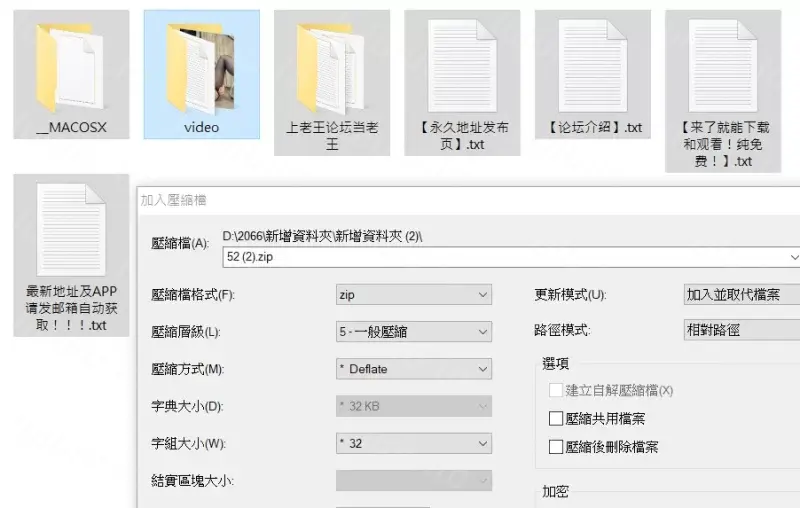The height and width of the screenshot is (508, 800).
Task: Click the 上老王论坛当老王 folder name label
Action: [332, 136]
